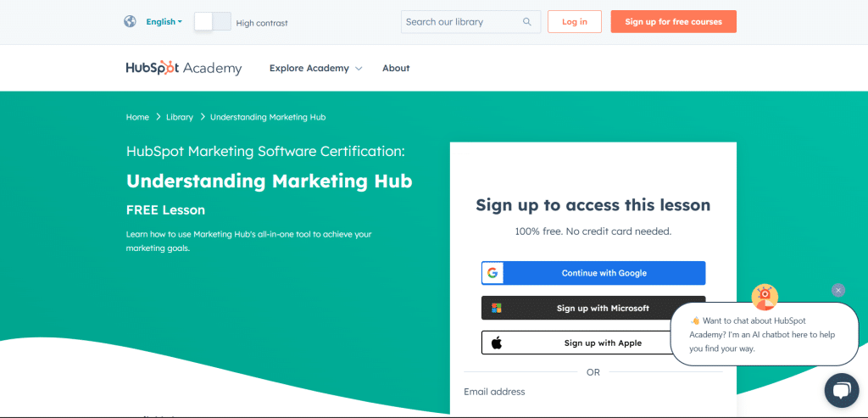This screenshot has height=418, width=868.
Task: Click the Microsoft logo icon
Action: [x=497, y=308]
